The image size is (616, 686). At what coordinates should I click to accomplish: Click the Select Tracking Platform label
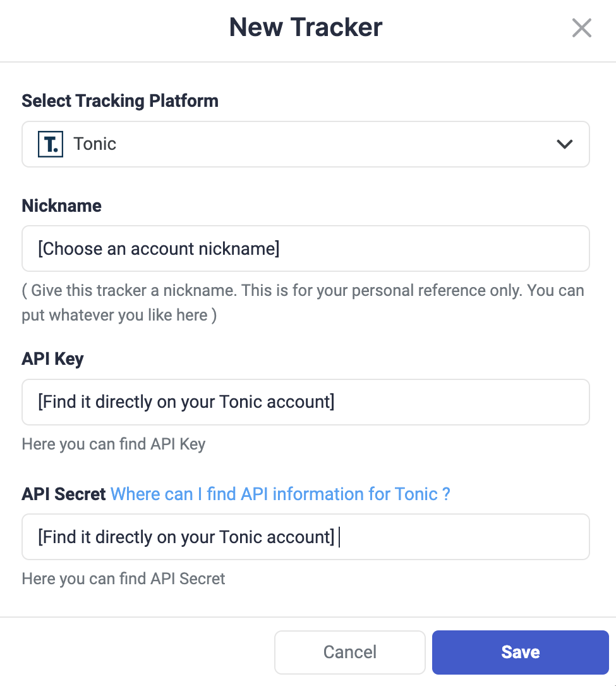coord(120,101)
